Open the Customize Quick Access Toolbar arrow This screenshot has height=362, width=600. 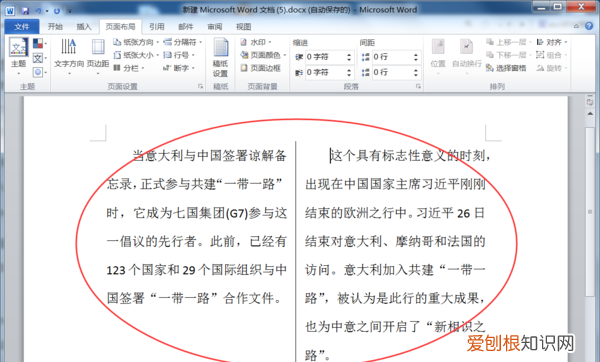[70, 11]
